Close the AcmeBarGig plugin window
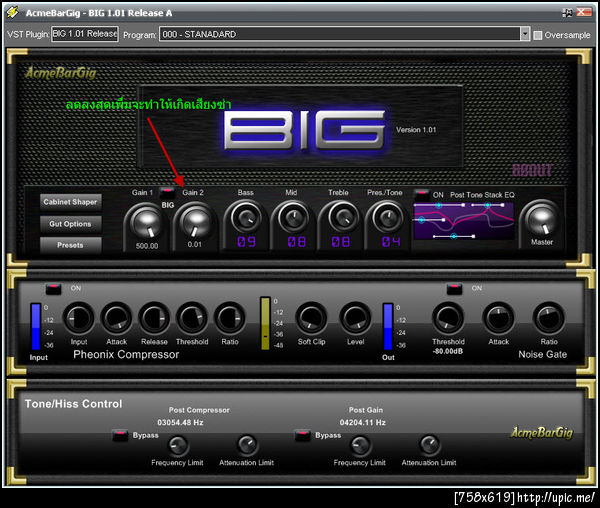Viewport: 600px width, 508px height. 584,12
